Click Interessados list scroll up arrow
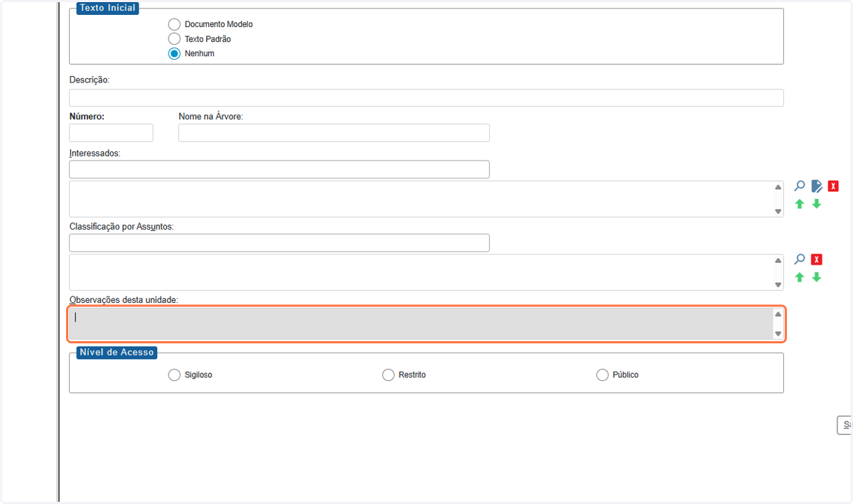Screen dimensions: 853x504 (x=778, y=187)
